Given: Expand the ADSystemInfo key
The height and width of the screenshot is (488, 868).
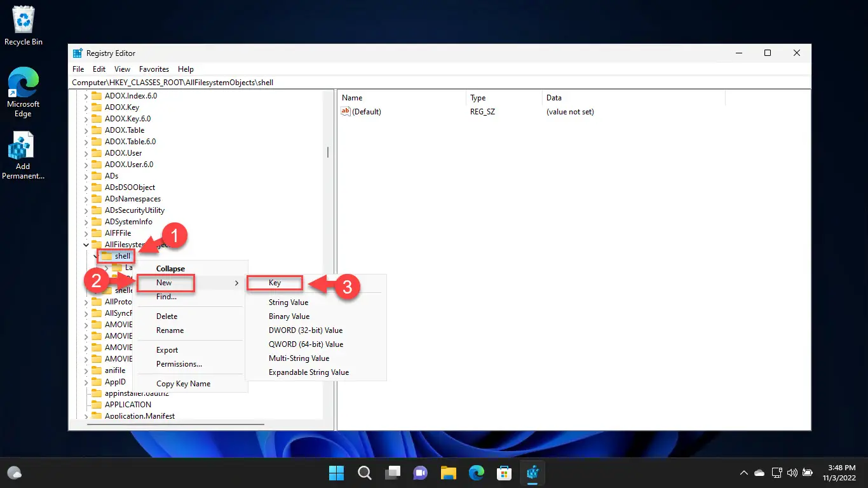Looking at the screenshot, I should tap(86, 222).
